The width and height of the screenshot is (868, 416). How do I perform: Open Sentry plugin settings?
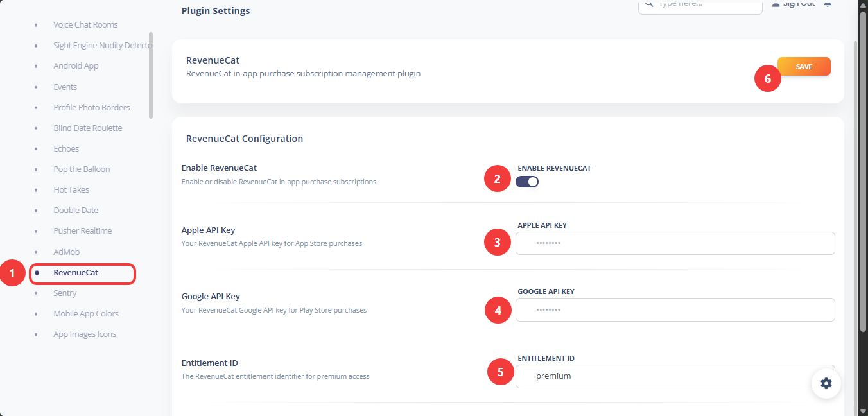click(x=65, y=293)
